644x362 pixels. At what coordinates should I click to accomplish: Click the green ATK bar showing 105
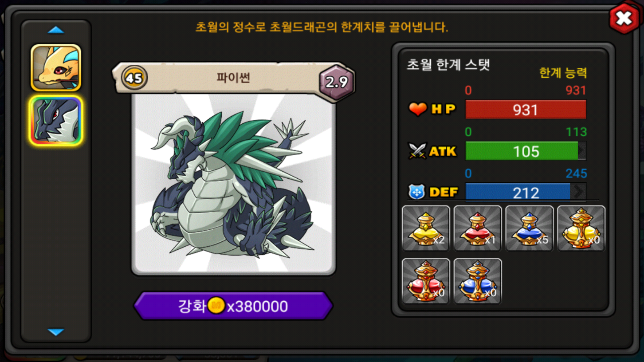click(x=526, y=151)
